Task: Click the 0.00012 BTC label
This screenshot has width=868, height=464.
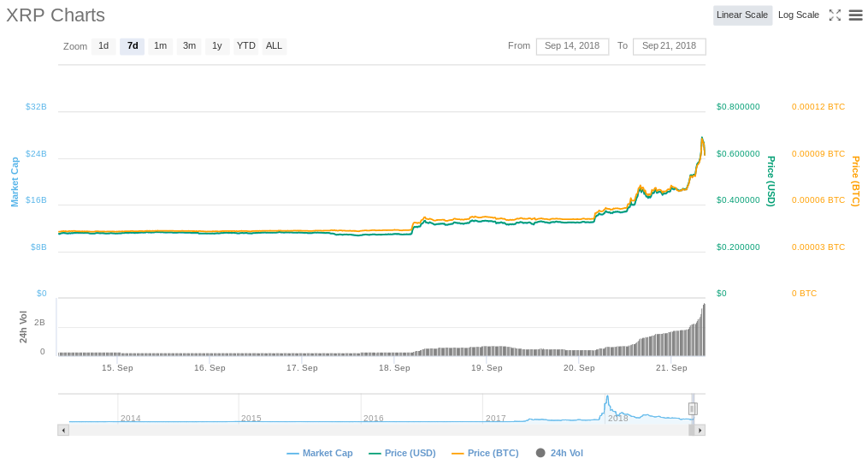Action: click(x=818, y=106)
